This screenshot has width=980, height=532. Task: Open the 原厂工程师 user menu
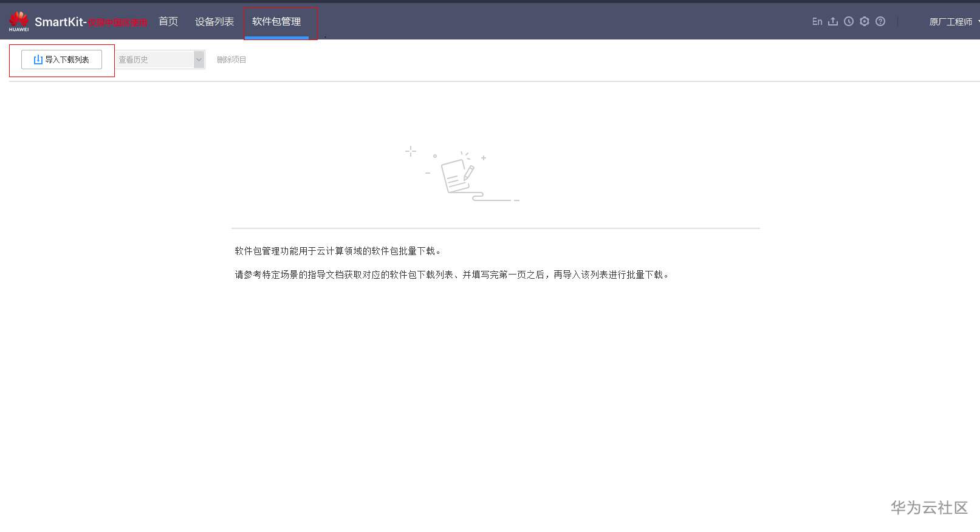pyautogui.click(x=954, y=22)
